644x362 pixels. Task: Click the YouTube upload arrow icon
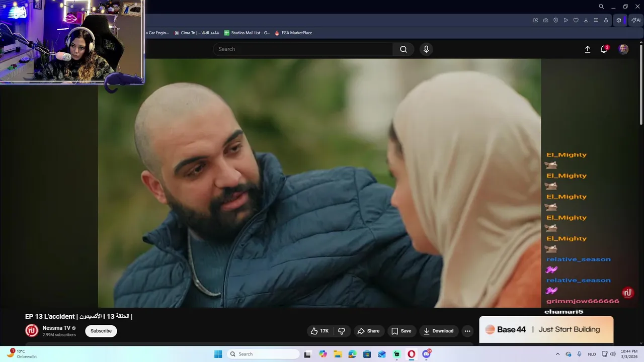[x=587, y=49]
